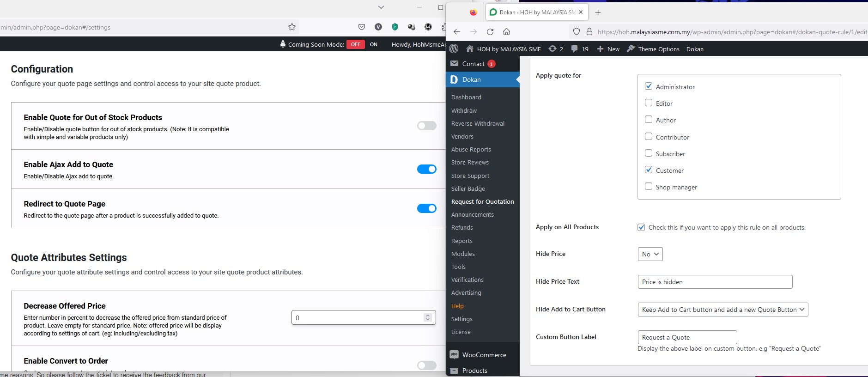The width and height of the screenshot is (868, 377).
Task: Check the Author role checkbox
Action: pyautogui.click(x=649, y=119)
